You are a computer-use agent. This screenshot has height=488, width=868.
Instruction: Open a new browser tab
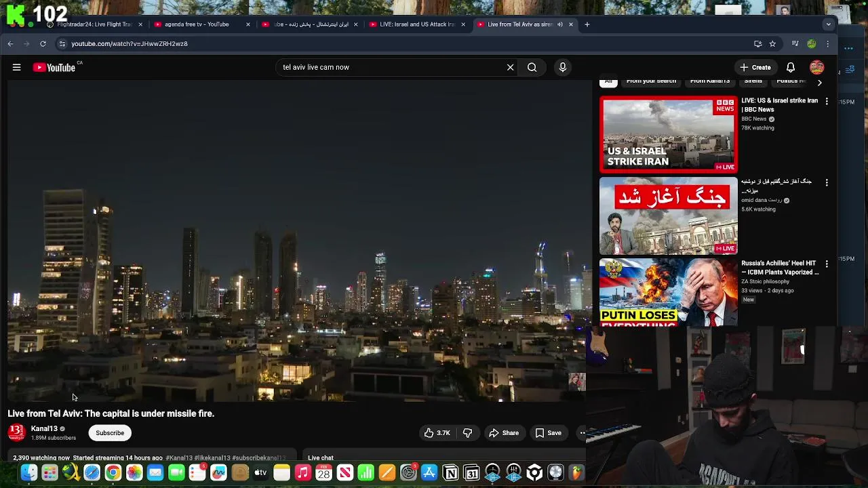point(587,24)
